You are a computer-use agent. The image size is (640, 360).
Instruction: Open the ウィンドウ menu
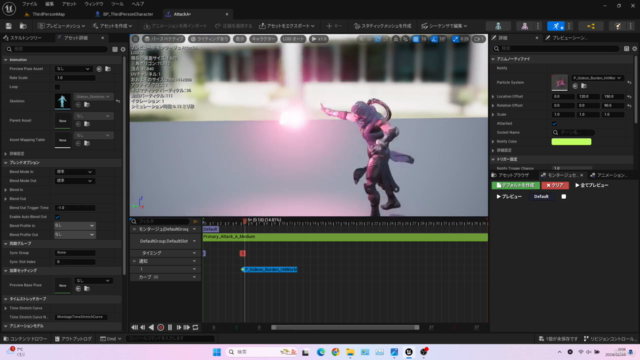click(x=94, y=4)
